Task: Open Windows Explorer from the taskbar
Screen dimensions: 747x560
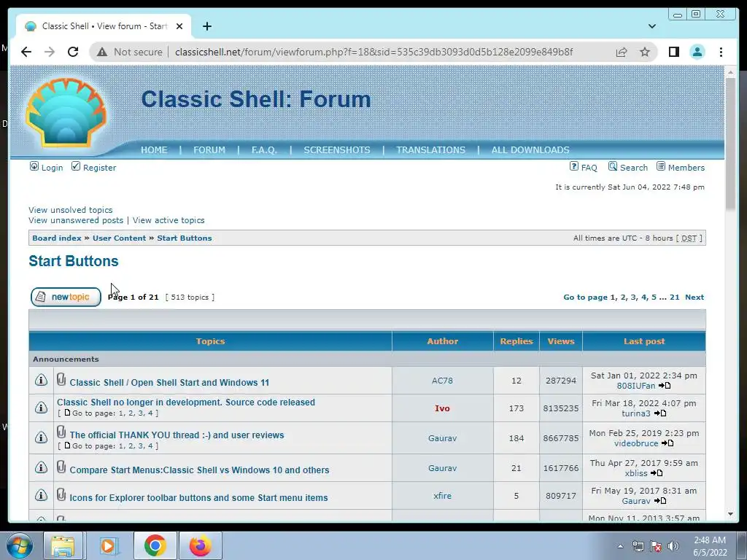Action: pos(63,545)
